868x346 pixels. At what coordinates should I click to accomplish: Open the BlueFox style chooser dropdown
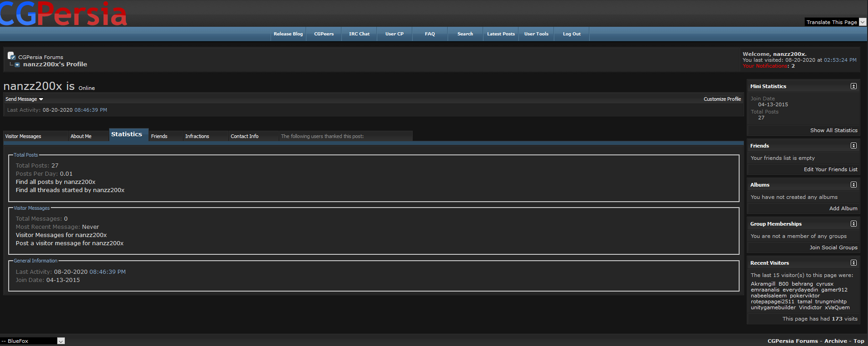(32, 341)
